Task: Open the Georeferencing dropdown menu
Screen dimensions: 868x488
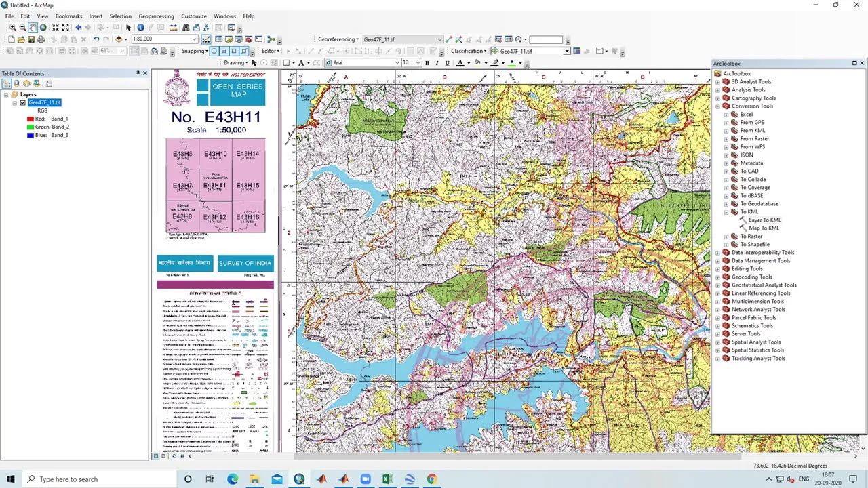Action: (x=338, y=39)
